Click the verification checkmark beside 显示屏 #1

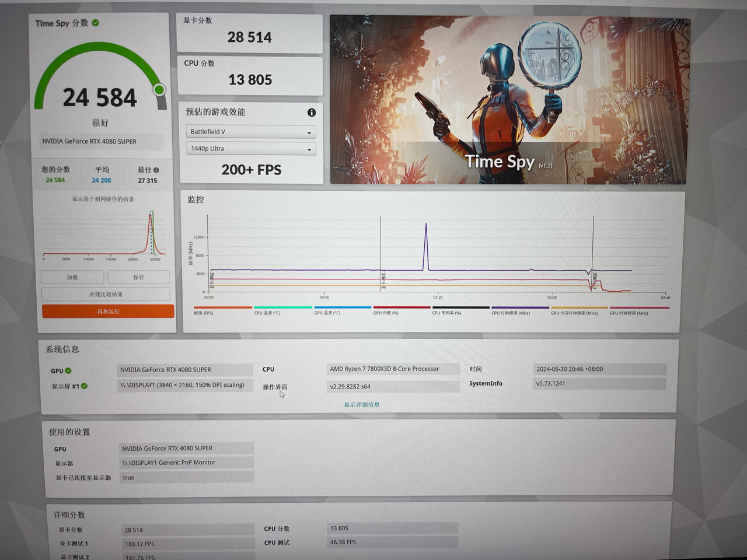pos(85,386)
